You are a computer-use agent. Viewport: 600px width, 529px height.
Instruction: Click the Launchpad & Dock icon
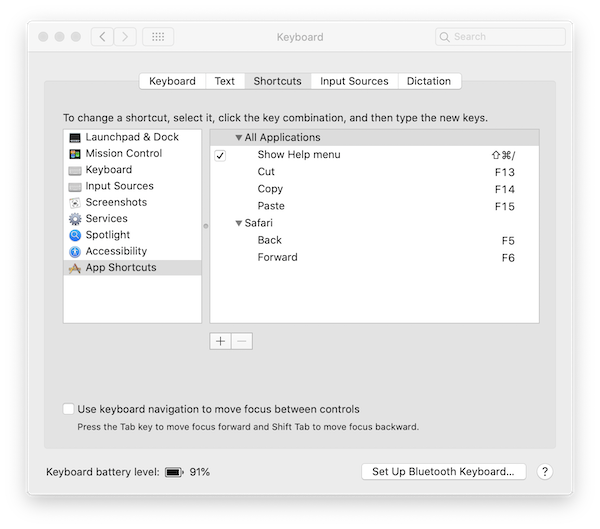click(75, 137)
